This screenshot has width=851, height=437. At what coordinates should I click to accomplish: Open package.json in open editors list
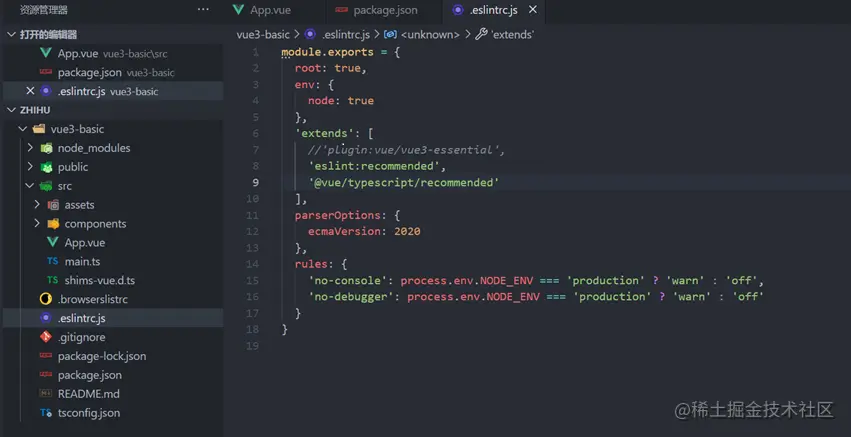[x=113, y=72]
